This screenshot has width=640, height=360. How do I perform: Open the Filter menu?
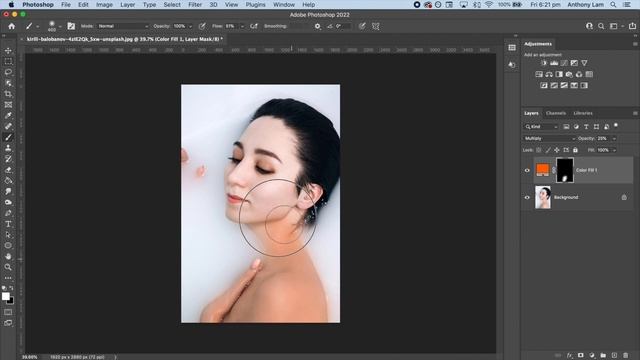click(x=195, y=4)
